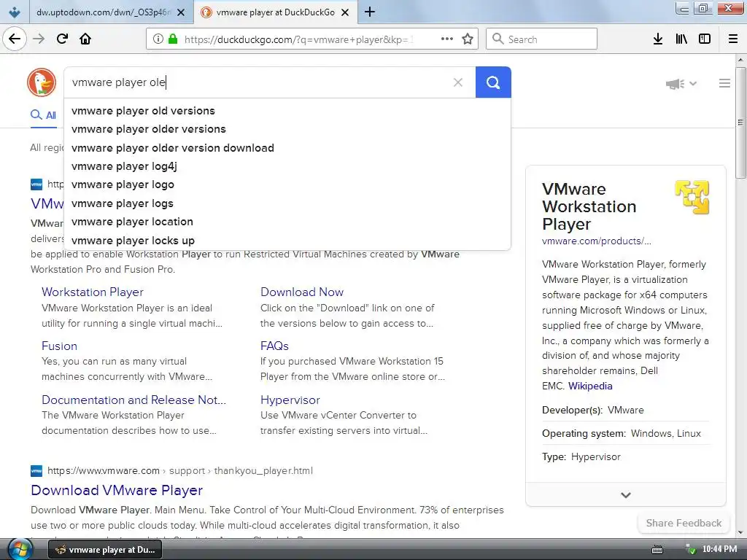Open the downloads arrow in toolbar
The height and width of the screenshot is (560, 747).
[658, 39]
